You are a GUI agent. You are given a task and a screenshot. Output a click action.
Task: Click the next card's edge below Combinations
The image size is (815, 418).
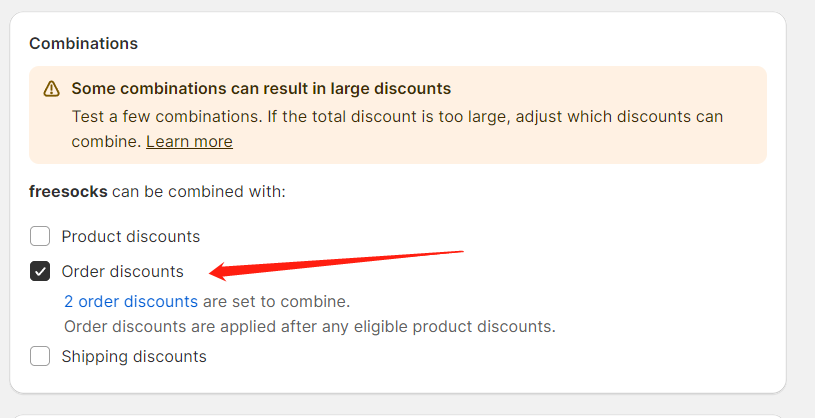click(398, 416)
